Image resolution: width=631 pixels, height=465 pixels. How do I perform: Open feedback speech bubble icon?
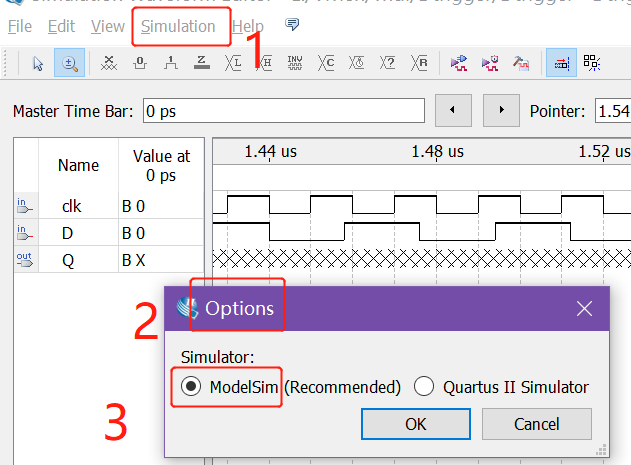pyautogui.click(x=292, y=25)
